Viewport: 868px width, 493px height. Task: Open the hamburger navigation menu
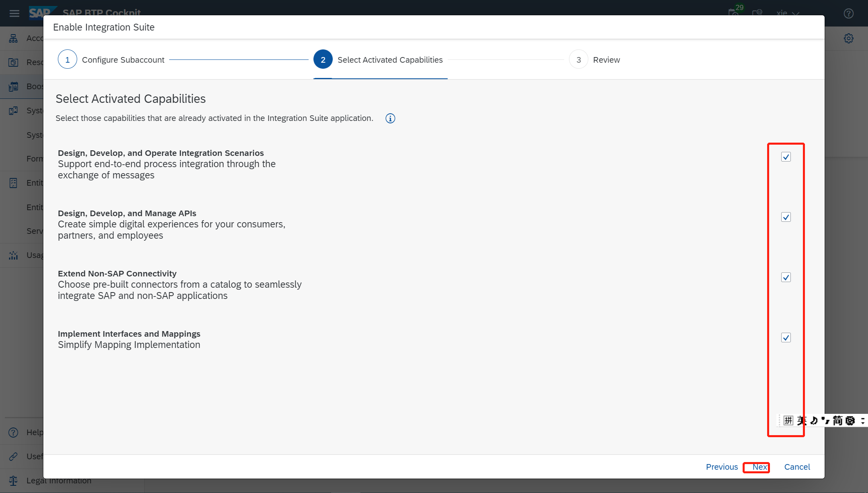(14, 13)
